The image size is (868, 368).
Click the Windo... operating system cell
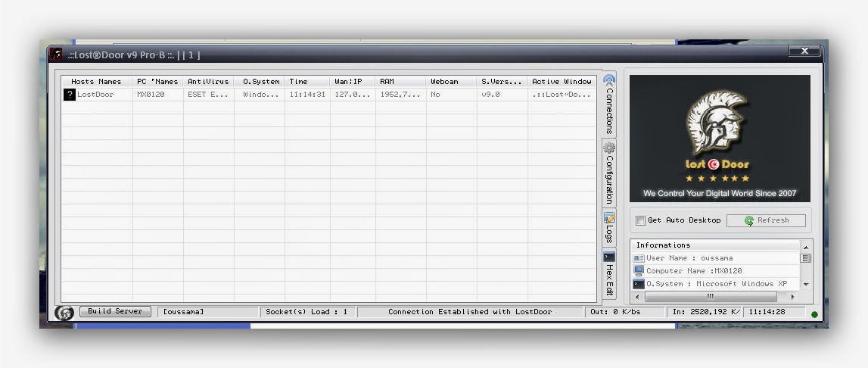[x=261, y=95]
